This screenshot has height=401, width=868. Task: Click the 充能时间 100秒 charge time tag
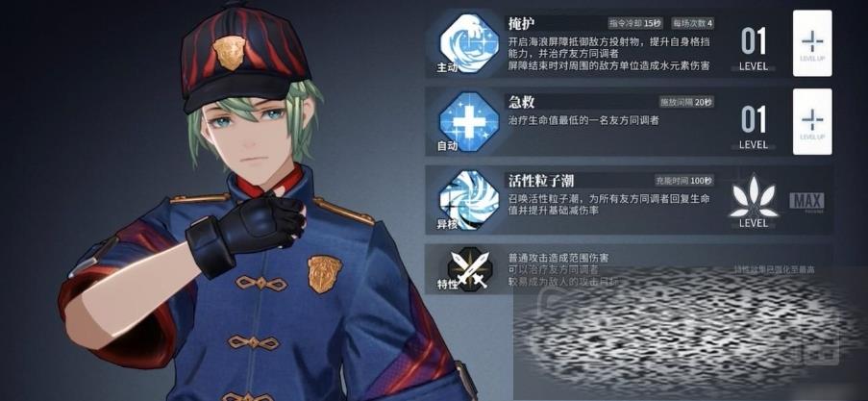tap(684, 181)
